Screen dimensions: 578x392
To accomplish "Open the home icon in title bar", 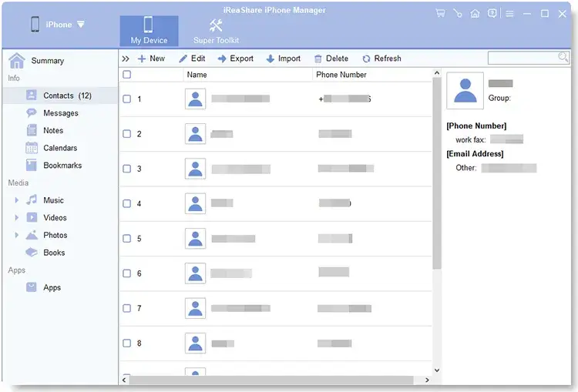I will [x=475, y=13].
